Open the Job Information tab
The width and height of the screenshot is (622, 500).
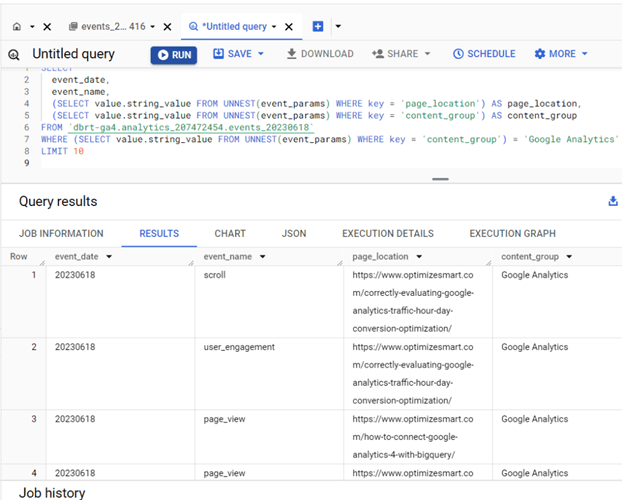(x=61, y=234)
